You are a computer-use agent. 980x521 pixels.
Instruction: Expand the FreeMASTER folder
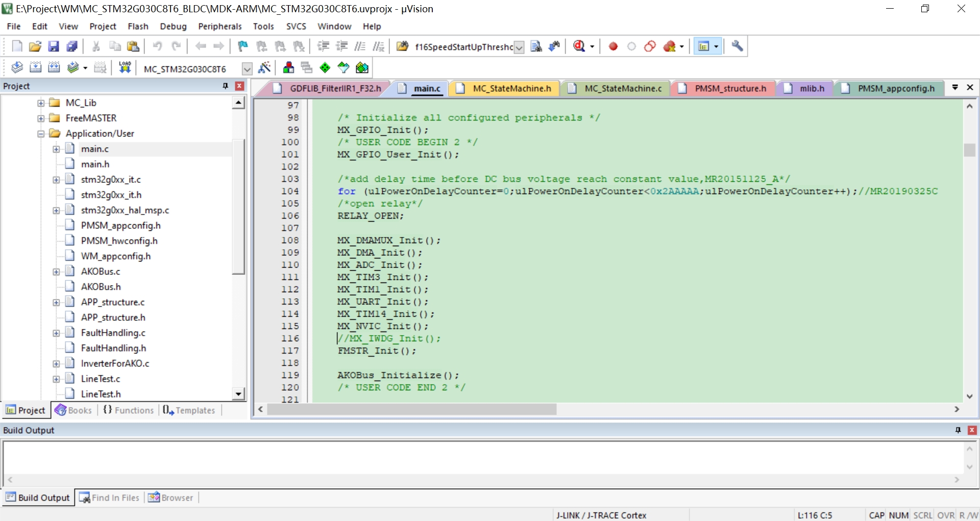click(41, 119)
